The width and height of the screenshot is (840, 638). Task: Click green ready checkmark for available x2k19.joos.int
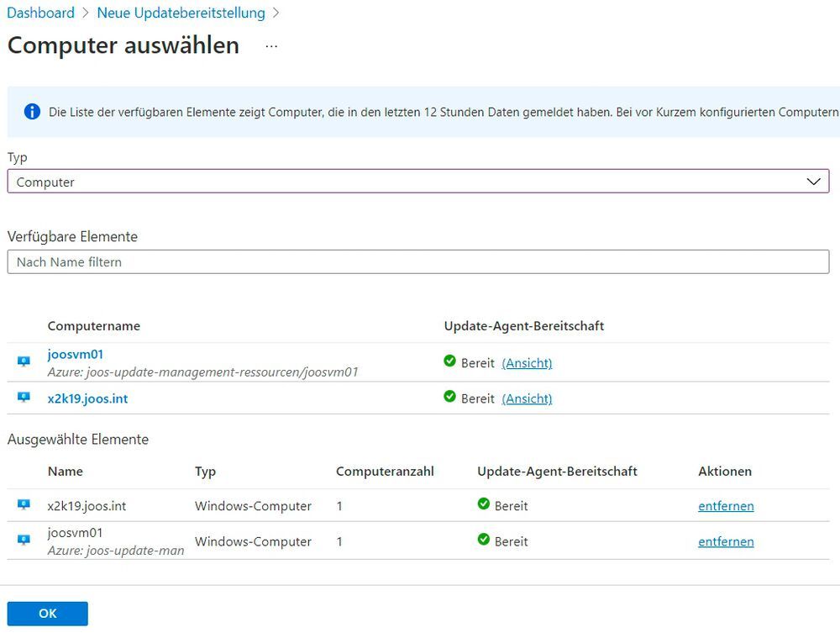tap(450, 396)
